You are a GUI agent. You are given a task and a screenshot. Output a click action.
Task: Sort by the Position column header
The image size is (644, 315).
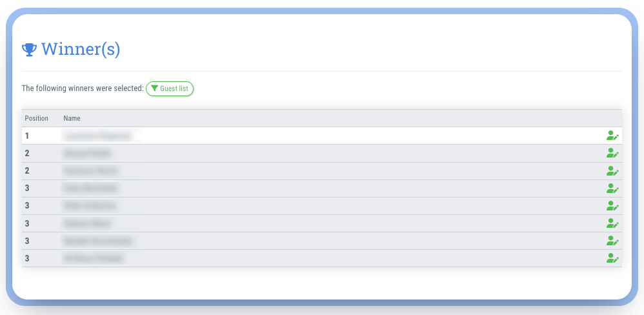pyautogui.click(x=37, y=118)
